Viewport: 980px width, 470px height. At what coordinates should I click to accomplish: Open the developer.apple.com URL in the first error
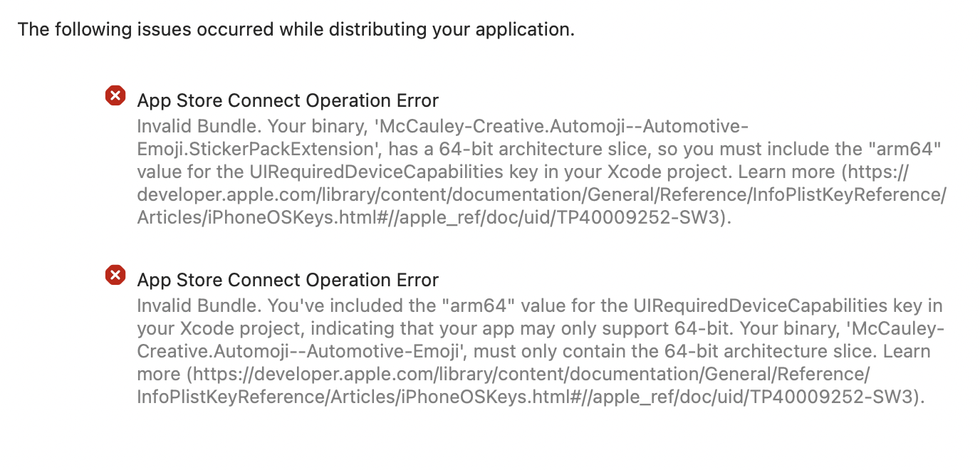coord(541,195)
